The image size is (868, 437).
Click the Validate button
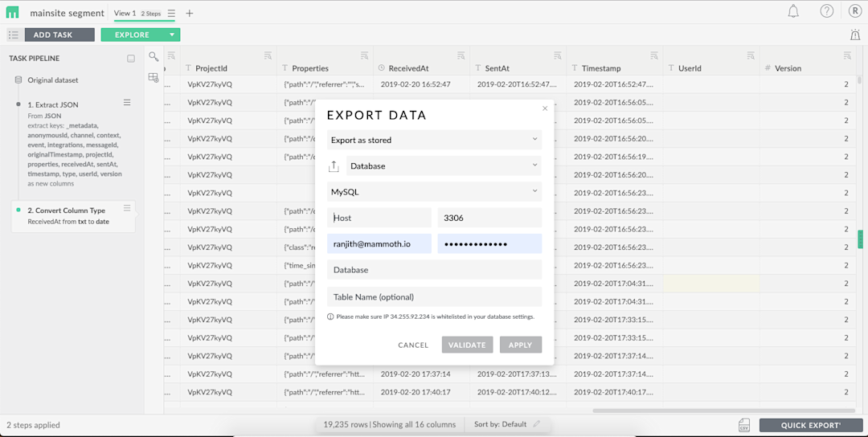(467, 345)
